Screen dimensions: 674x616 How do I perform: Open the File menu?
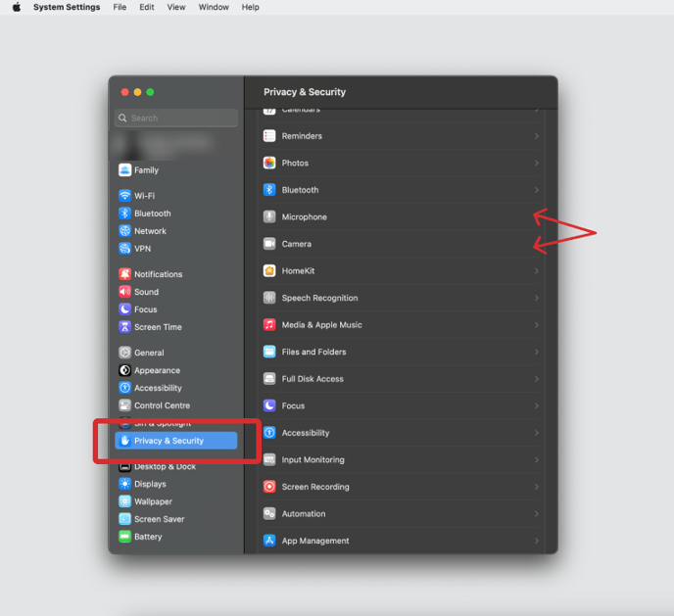(x=120, y=7)
